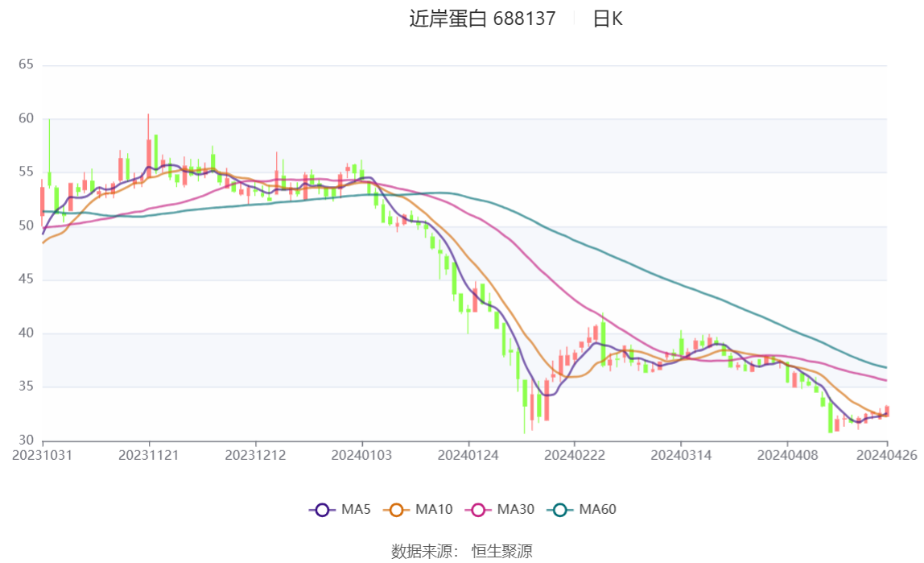
Task: Select the 20231121 date axis tick label
Action: (149, 455)
